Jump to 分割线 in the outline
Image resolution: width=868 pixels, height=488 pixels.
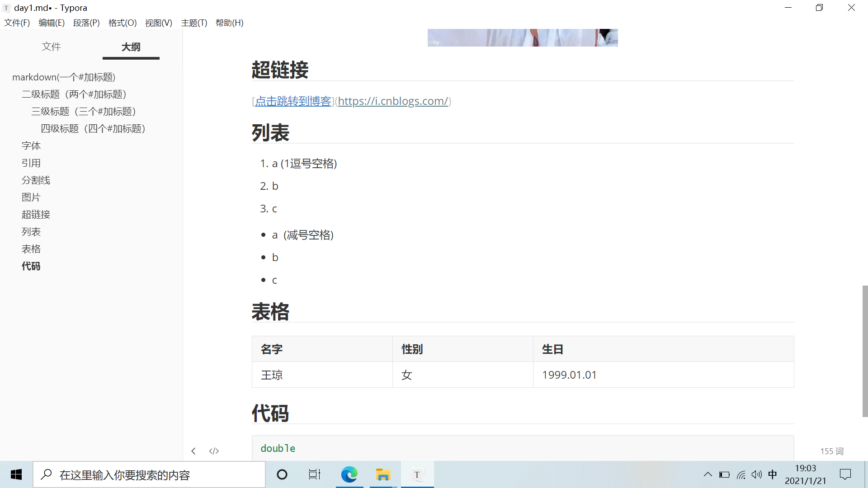36,180
